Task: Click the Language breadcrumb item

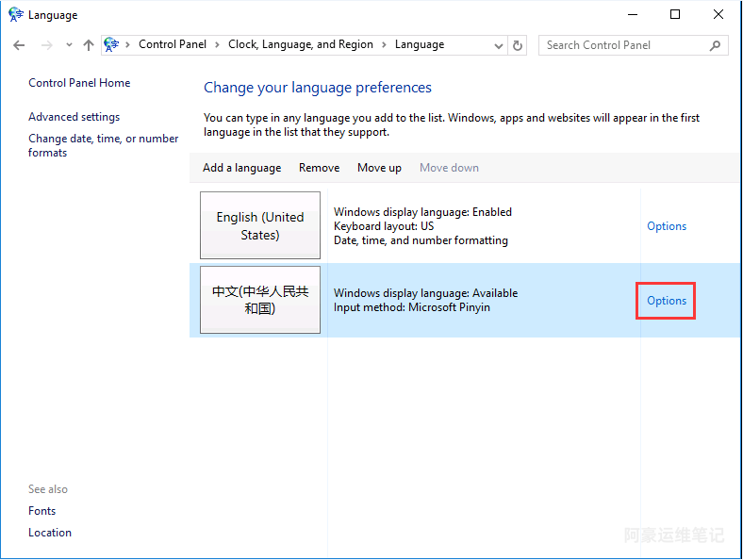Action: pyautogui.click(x=420, y=44)
